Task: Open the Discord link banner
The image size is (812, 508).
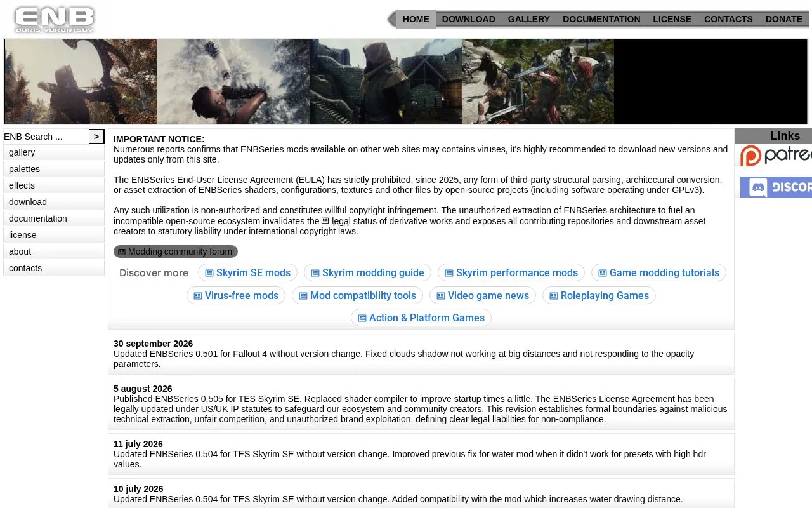Action: pos(775,187)
